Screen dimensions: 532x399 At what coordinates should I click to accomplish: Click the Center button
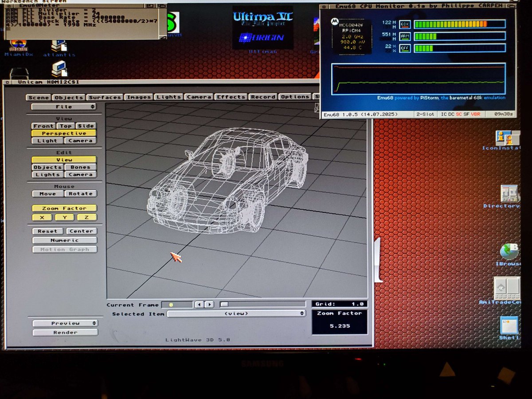tap(82, 231)
